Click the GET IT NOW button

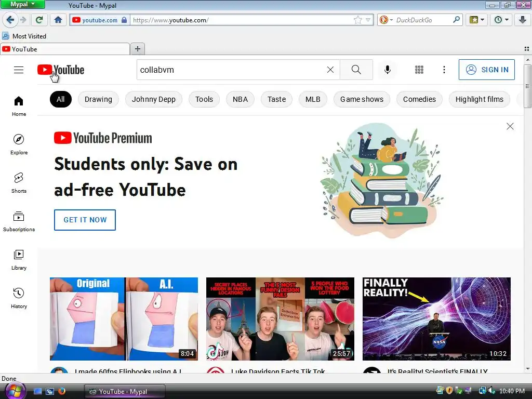[85, 220]
